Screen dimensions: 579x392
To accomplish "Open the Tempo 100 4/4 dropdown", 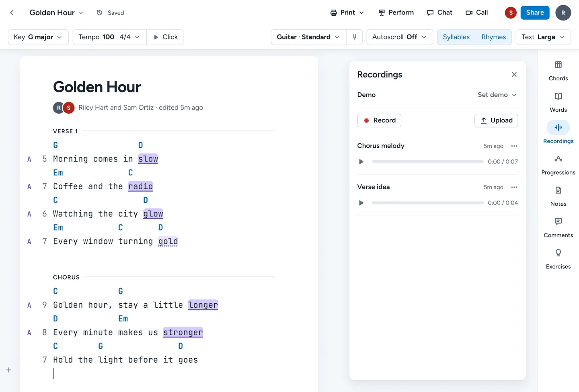I will click(109, 37).
